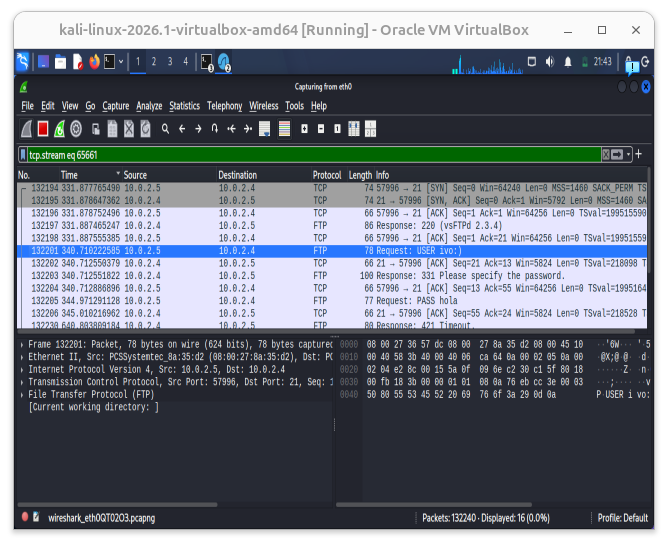This screenshot has width=668, height=546.
Task: Go back in packet history arrow
Action: [182, 129]
